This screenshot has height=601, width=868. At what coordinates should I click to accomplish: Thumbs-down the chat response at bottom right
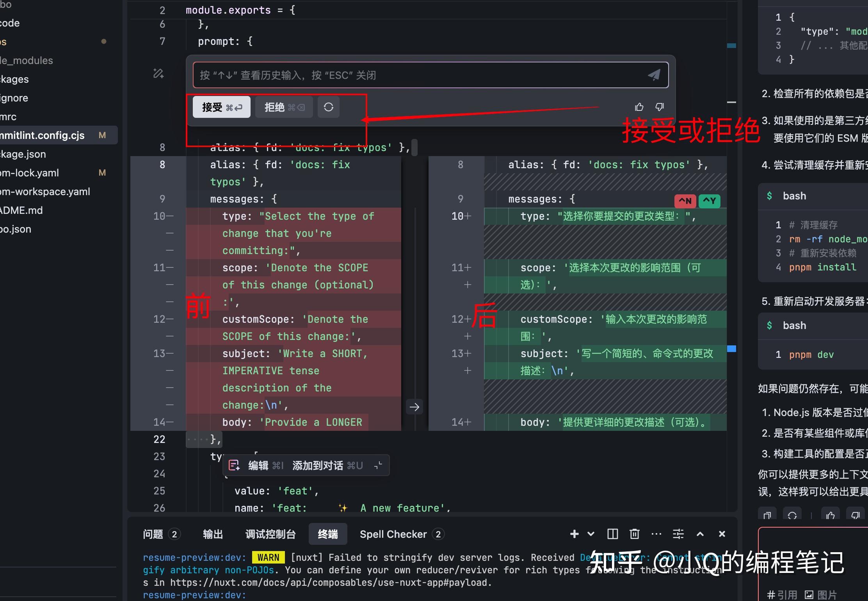[x=855, y=515]
